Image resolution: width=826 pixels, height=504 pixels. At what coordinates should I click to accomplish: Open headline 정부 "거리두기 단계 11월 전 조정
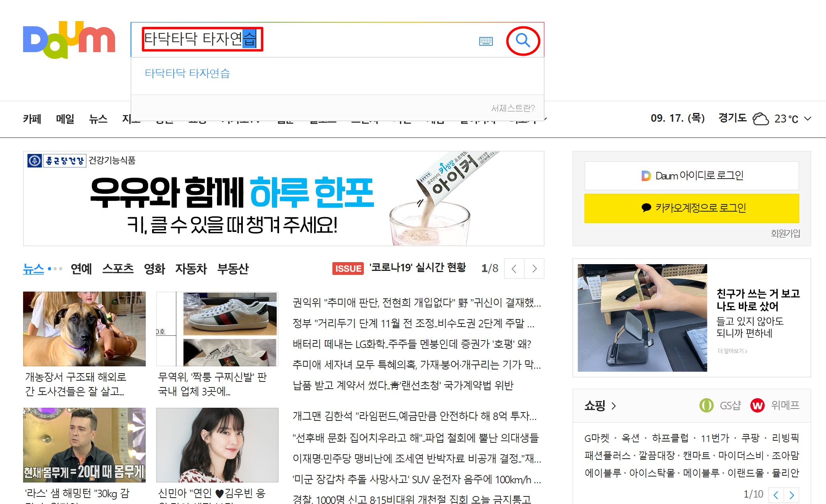[x=413, y=323]
